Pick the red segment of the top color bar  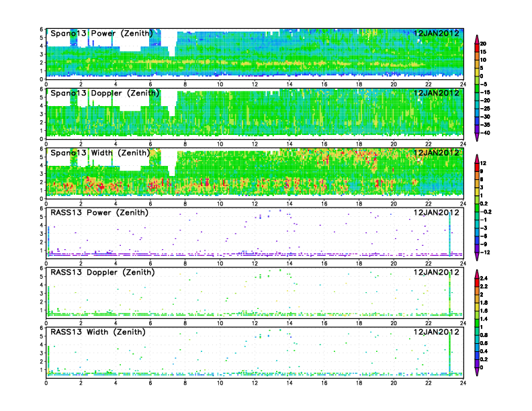[477, 48]
